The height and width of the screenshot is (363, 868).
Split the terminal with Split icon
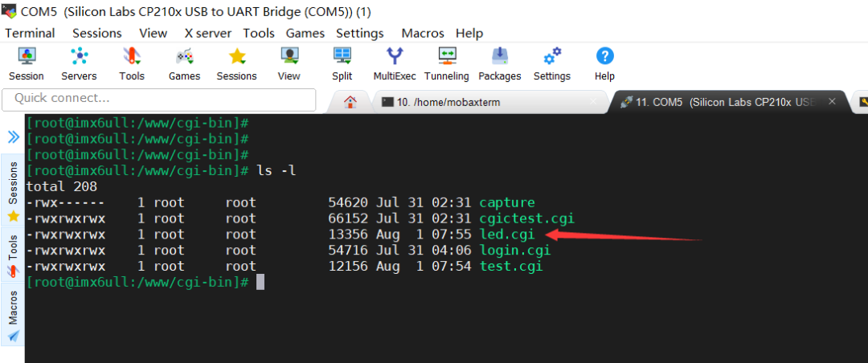pyautogui.click(x=342, y=57)
